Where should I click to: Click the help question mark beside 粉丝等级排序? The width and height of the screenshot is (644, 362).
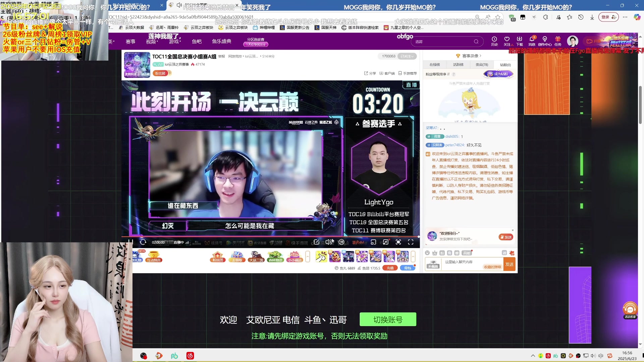click(x=453, y=74)
